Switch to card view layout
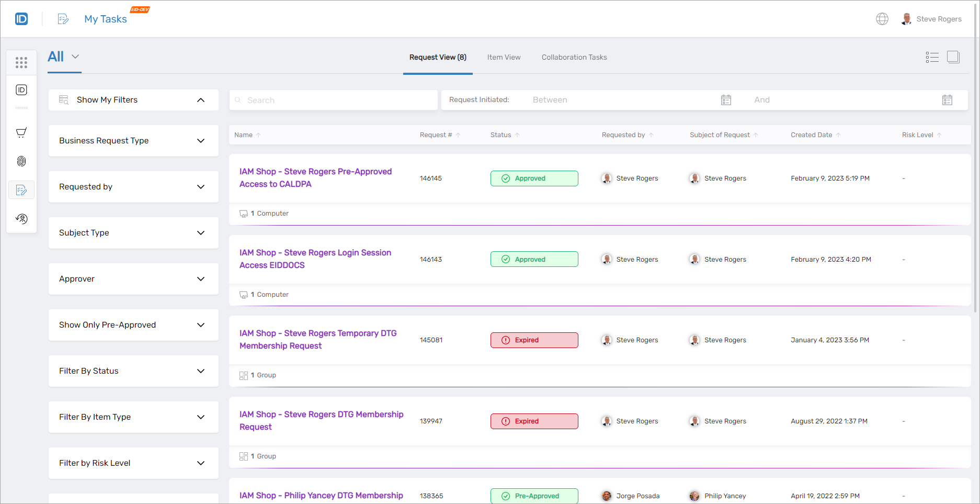The width and height of the screenshot is (980, 504). (954, 57)
